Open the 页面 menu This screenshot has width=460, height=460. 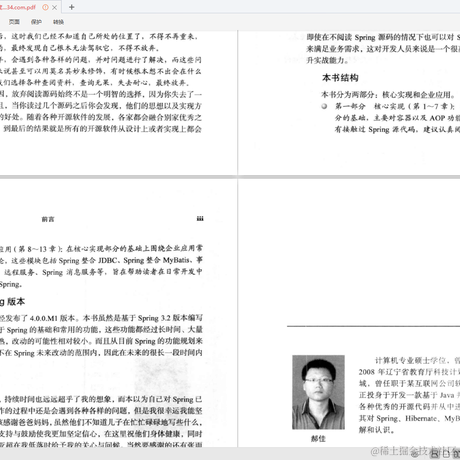tap(14, 22)
